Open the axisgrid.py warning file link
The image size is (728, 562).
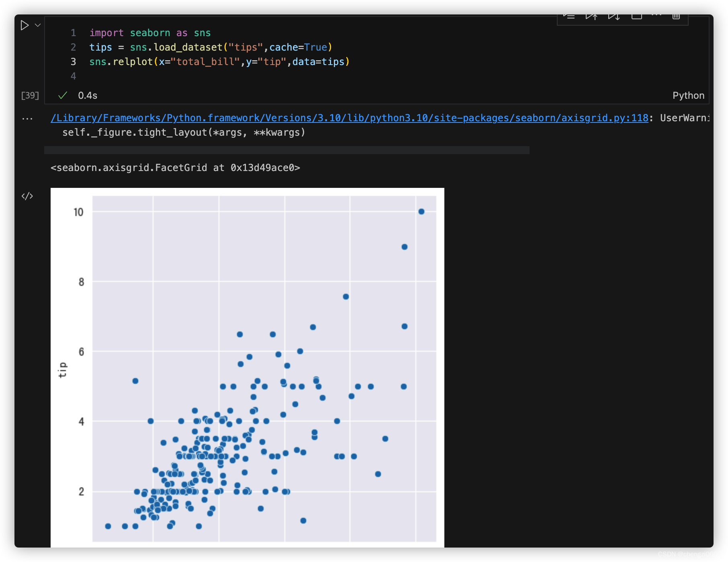coord(350,118)
